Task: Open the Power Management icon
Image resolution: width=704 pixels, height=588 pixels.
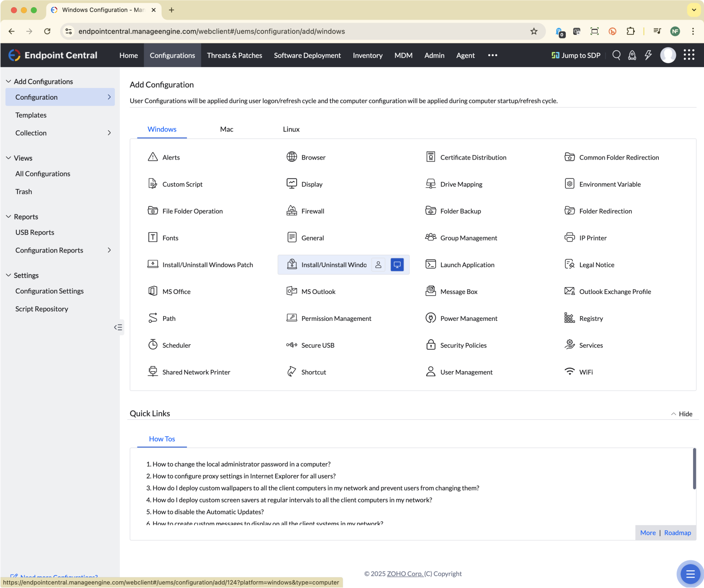Action: pyautogui.click(x=431, y=318)
